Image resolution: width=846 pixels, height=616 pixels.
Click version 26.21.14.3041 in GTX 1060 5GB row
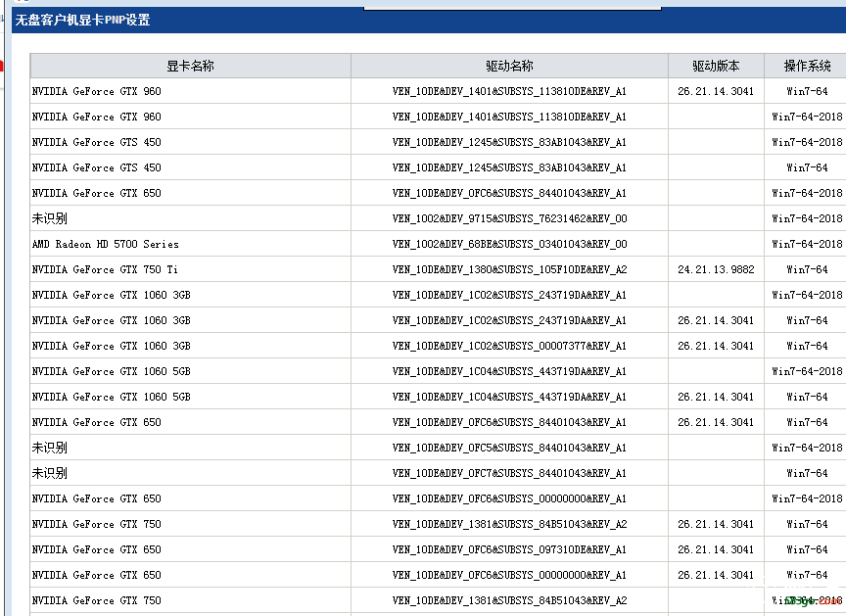pyautogui.click(x=716, y=397)
